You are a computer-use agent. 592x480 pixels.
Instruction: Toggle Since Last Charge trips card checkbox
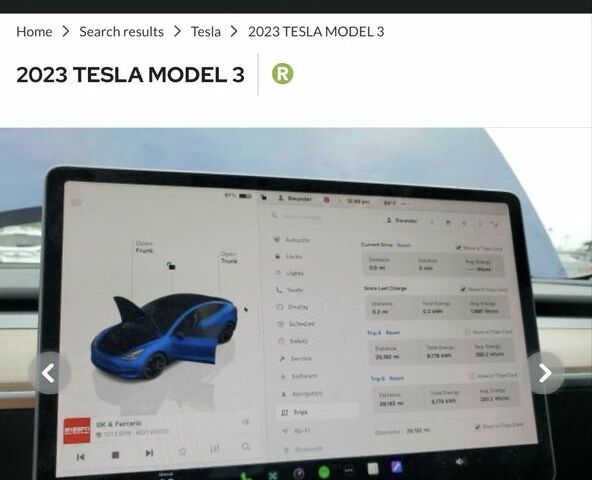pos(463,289)
